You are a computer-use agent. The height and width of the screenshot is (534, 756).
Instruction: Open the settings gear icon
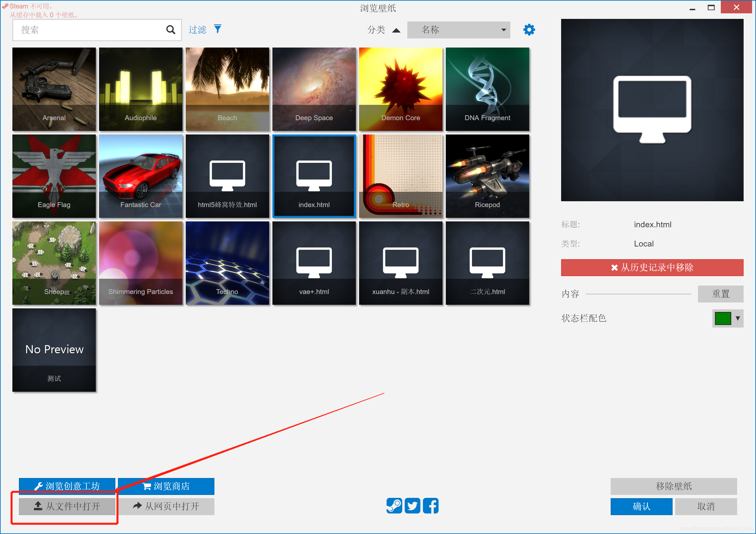pyautogui.click(x=529, y=30)
